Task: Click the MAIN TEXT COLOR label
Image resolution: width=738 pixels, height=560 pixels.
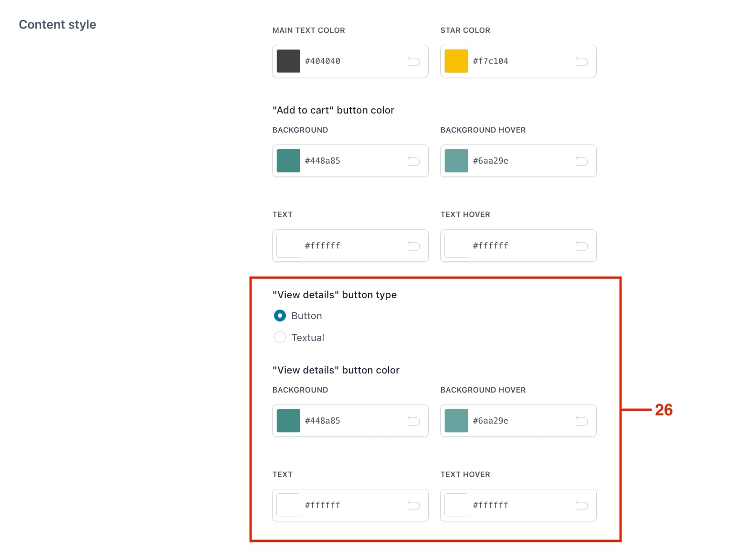Action: pos(309,31)
